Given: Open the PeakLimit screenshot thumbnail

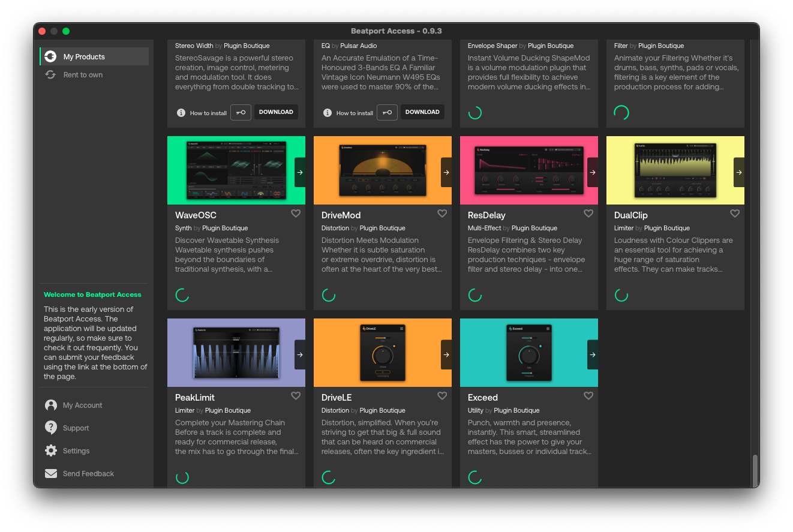Looking at the screenshot, I should pyautogui.click(x=236, y=353).
